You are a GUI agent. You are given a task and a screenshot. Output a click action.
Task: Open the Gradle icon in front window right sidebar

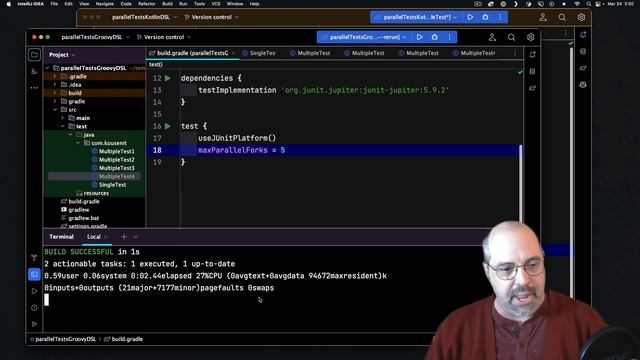pos(532,88)
